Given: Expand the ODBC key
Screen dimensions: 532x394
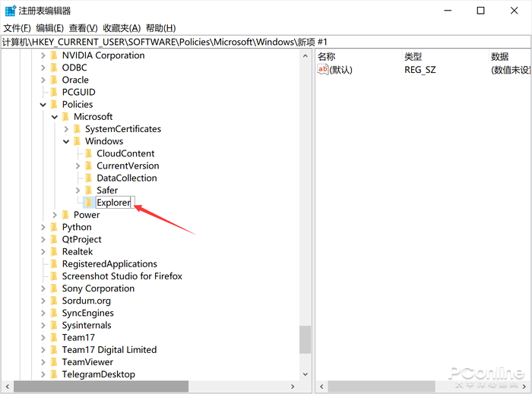Looking at the screenshot, I should point(43,68).
